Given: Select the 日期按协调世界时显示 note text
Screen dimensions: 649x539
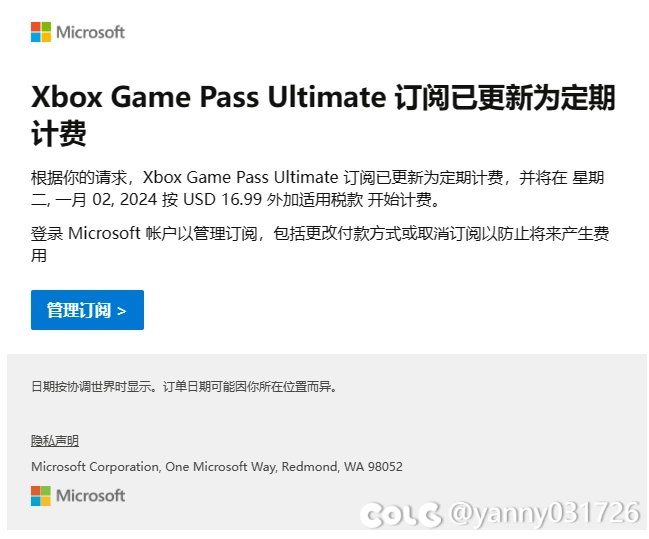Looking at the screenshot, I should click(x=94, y=387).
